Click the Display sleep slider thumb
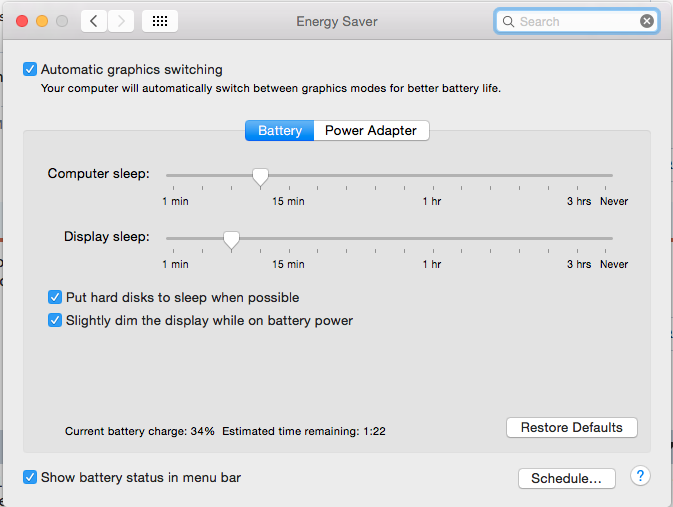The width and height of the screenshot is (673, 507). pos(231,240)
